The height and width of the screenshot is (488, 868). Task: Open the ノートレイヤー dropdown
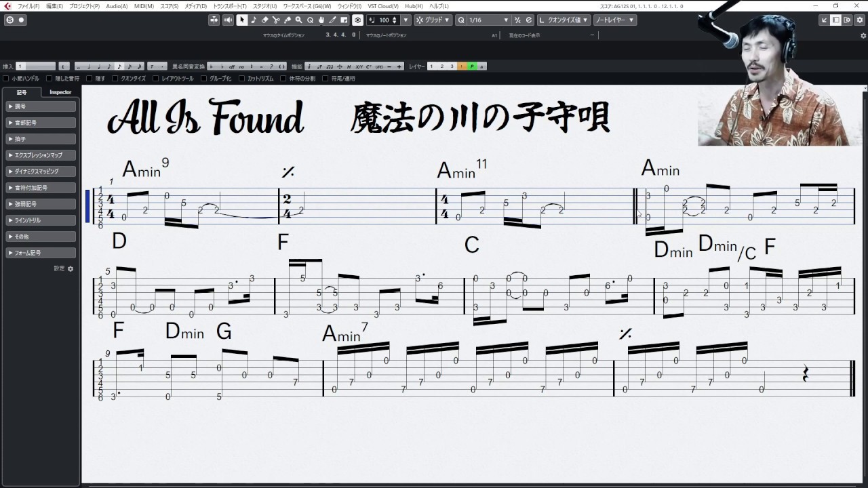pyautogui.click(x=612, y=20)
